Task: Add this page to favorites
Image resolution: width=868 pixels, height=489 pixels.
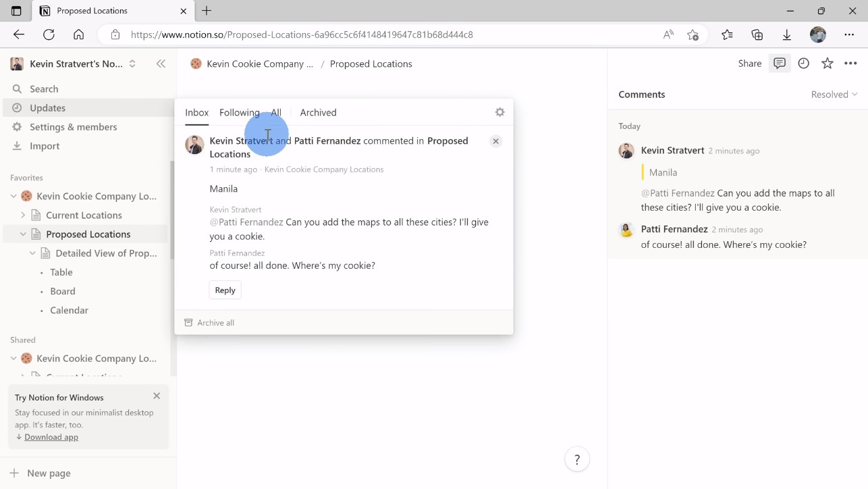Action: [x=693, y=34]
